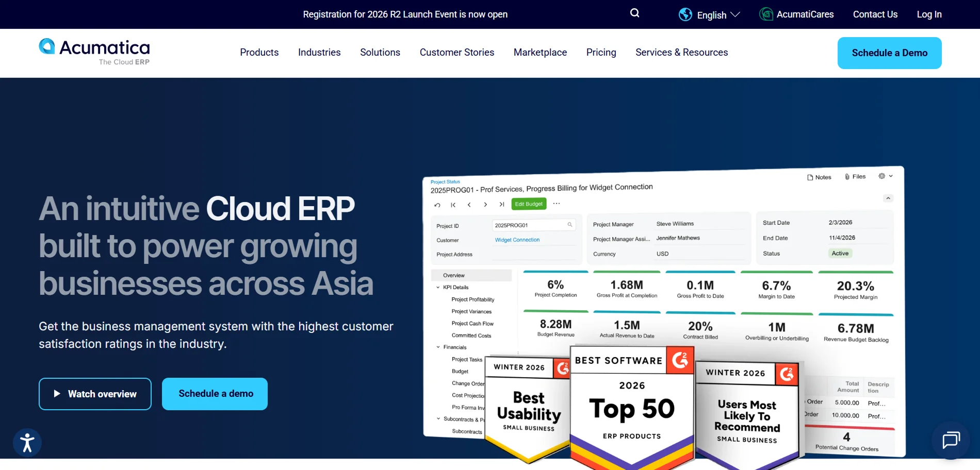Screen dimensions: 980x470
Task: Click the Acumatica logo
Action: (x=94, y=52)
